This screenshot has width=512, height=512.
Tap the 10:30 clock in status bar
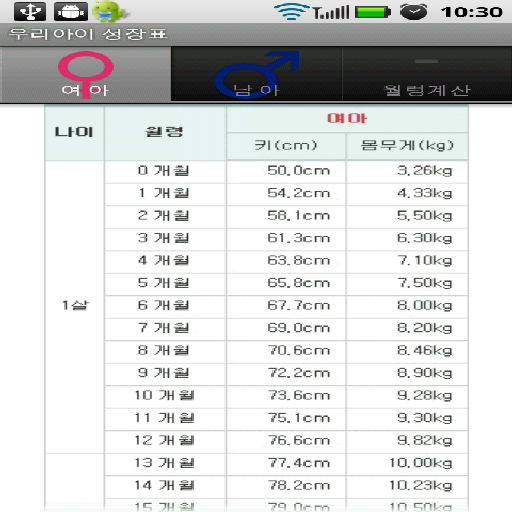pos(471,12)
